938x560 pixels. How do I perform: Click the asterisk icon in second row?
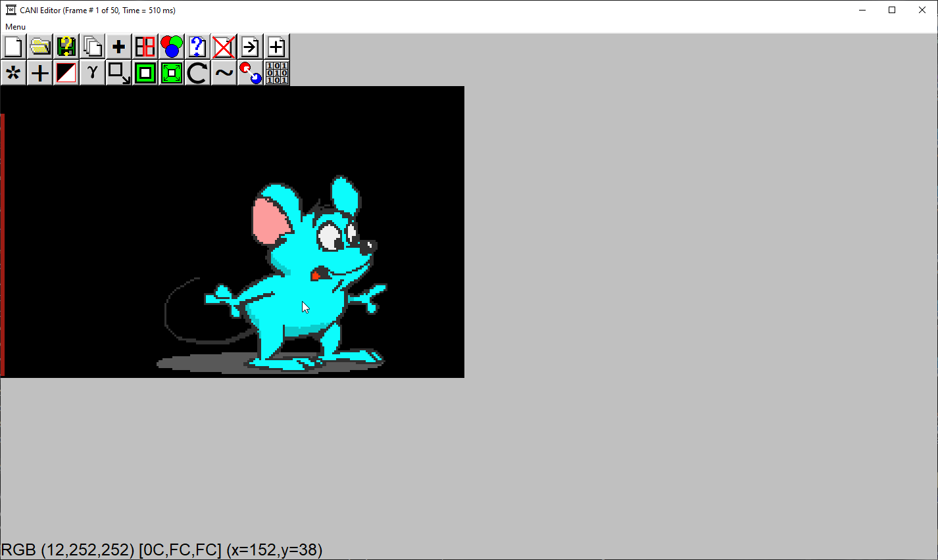click(x=13, y=73)
